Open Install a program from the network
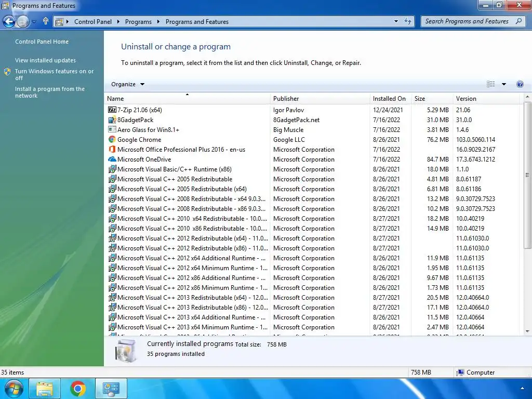 pyautogui.click(x=50, y=92)
